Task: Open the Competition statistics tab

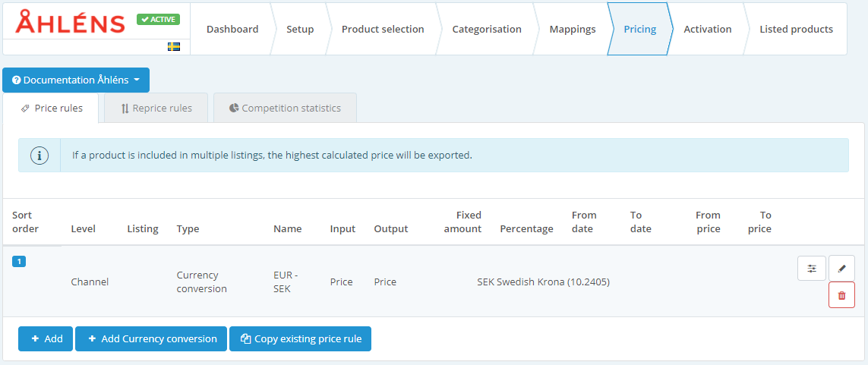Action: click(x=285, y=108)
